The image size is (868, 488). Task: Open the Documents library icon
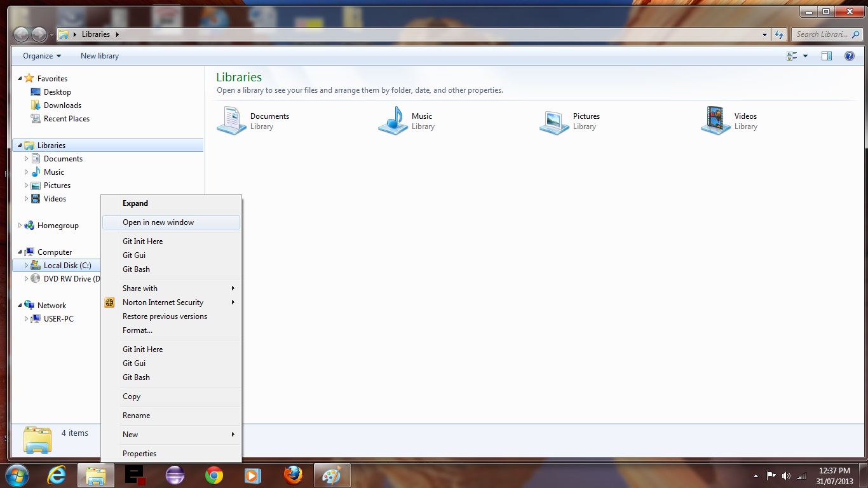tap(231, 120)
